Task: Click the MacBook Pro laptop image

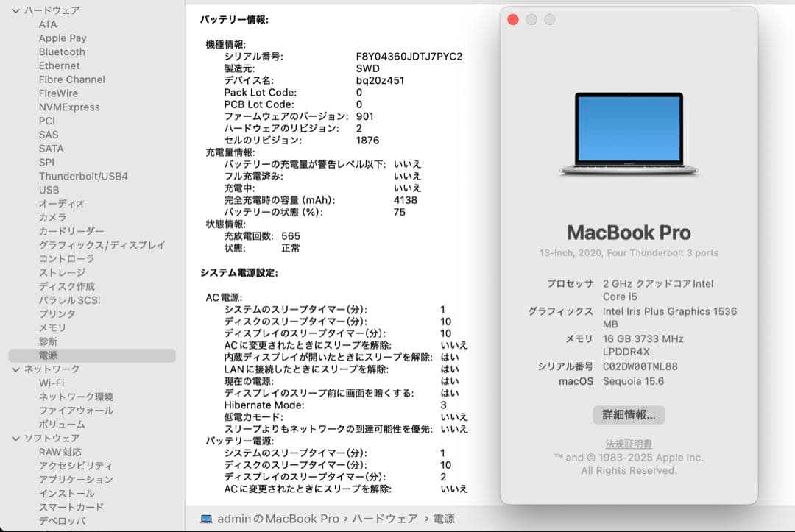Action: [629, 131]
